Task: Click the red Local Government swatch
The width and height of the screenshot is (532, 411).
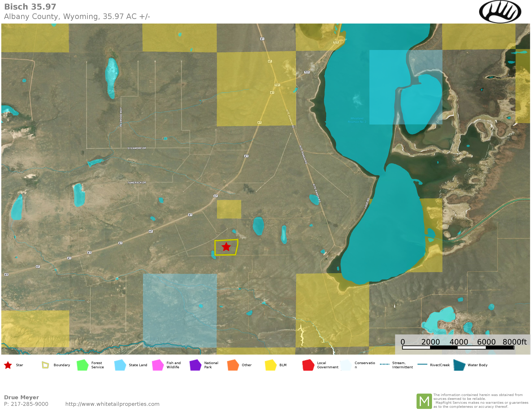Action: [x=308, y=365]
